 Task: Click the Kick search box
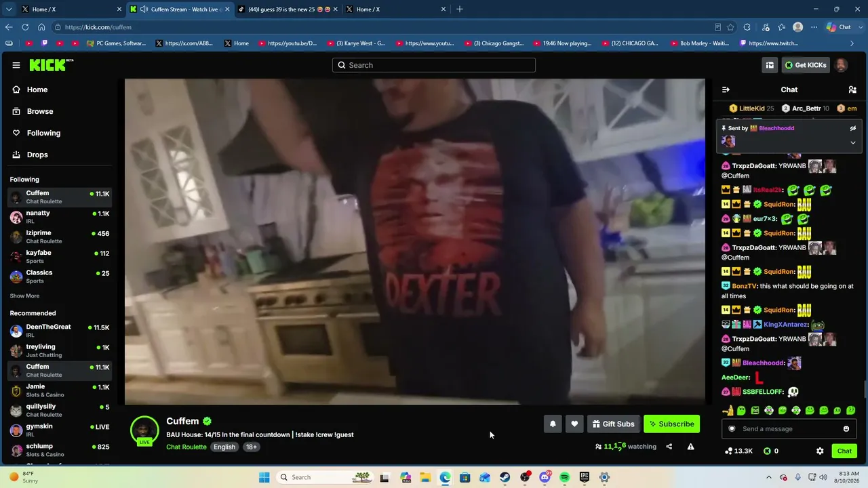(434, 65)
